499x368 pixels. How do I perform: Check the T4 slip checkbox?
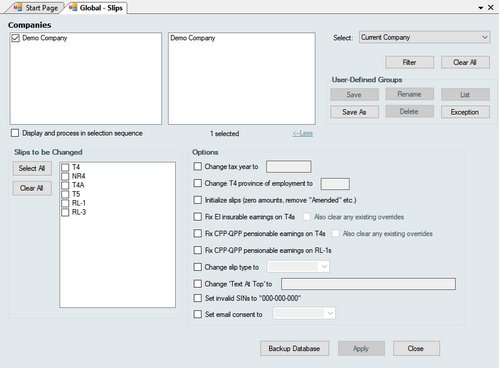[x=65, y=167]
